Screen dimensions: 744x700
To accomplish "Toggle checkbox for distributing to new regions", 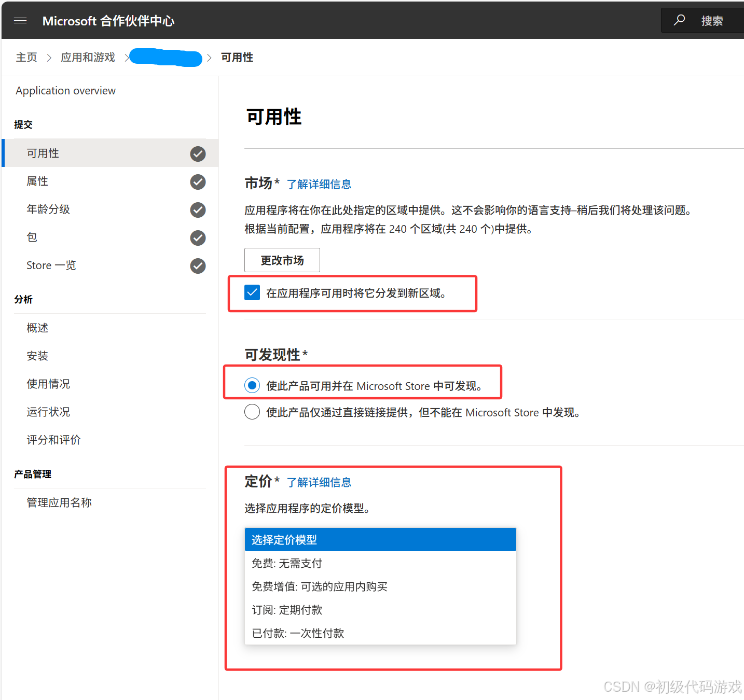I will [252, 292].
